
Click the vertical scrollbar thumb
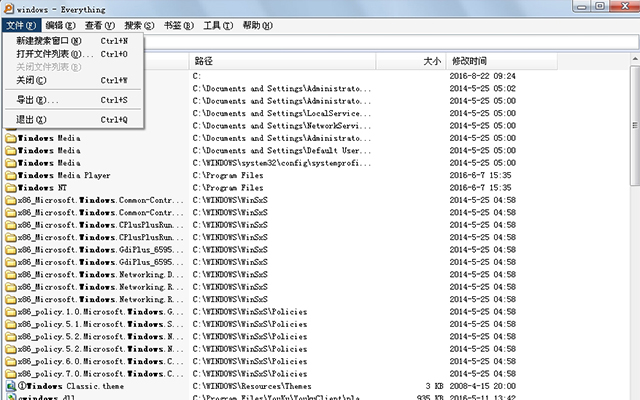(x=635, y=126)
